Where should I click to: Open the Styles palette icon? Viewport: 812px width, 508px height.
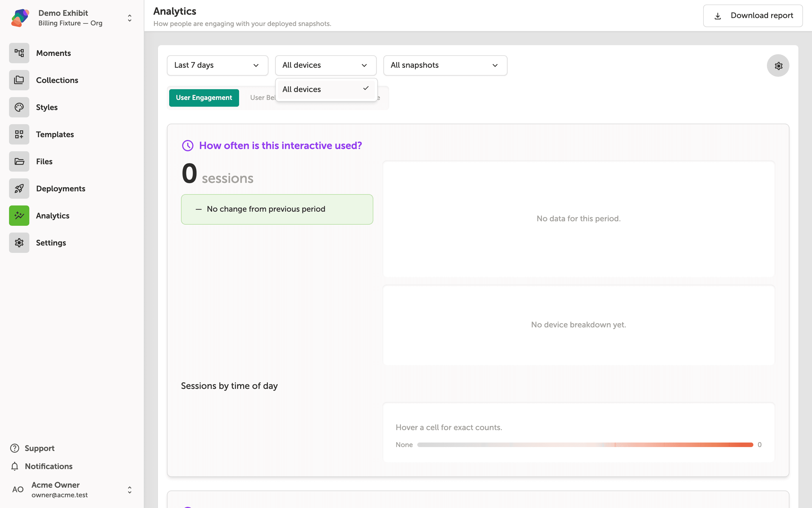19,107
